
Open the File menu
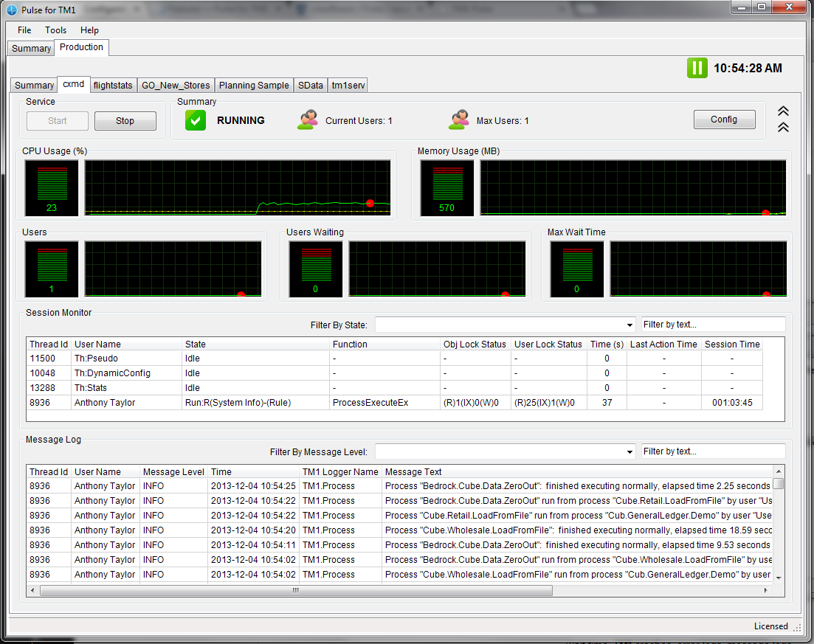(24, 30)
